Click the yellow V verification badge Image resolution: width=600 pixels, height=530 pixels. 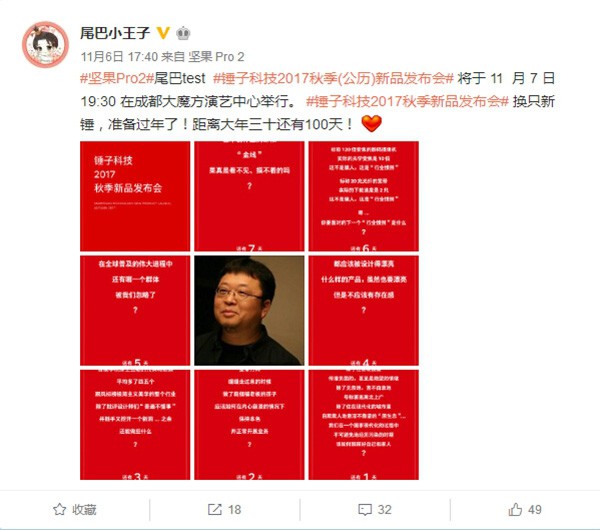coord(163,33)
